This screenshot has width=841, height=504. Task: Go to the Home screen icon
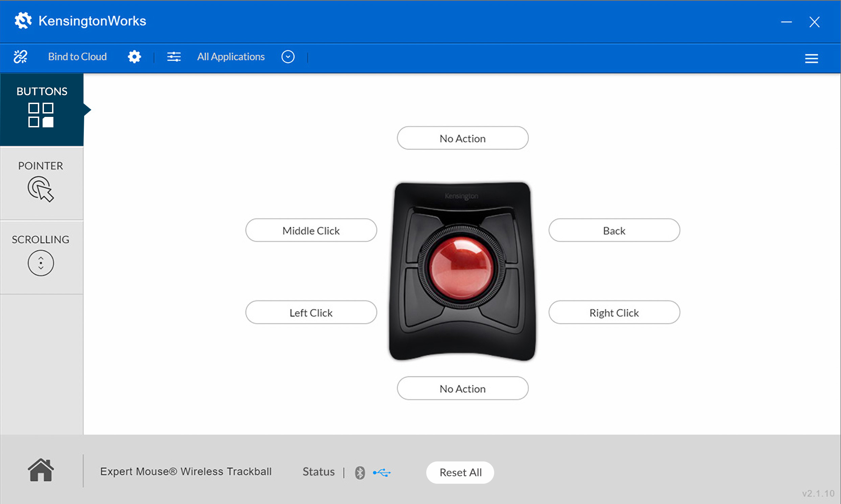click(x=41, y=470)
